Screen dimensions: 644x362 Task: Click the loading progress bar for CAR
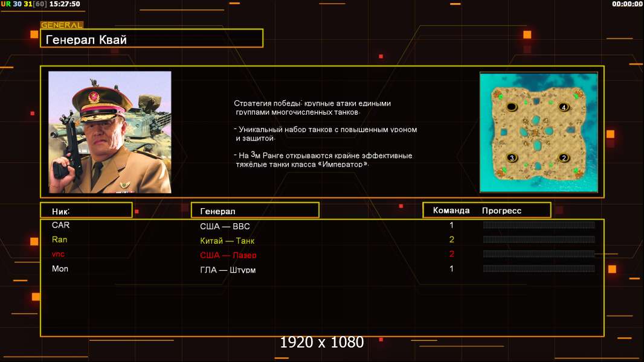[x=539, y=224]
